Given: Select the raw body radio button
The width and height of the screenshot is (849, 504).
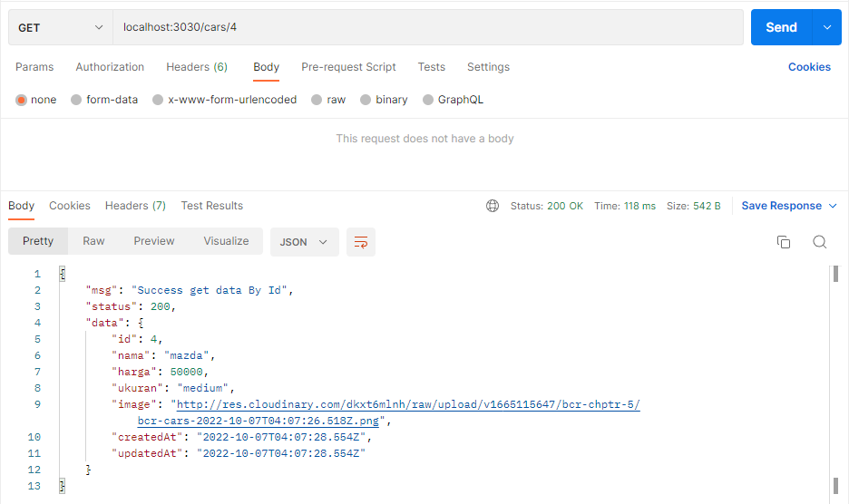Looking at the screenshot, I should point(317,100).
